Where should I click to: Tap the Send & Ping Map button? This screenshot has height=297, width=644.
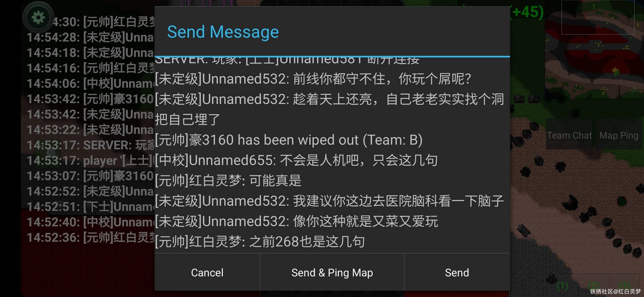(332, 272)
